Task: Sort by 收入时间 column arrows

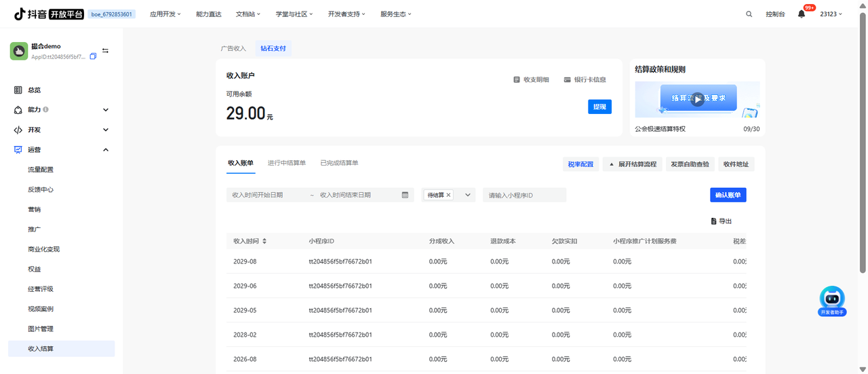Action: tap(264, 241)
